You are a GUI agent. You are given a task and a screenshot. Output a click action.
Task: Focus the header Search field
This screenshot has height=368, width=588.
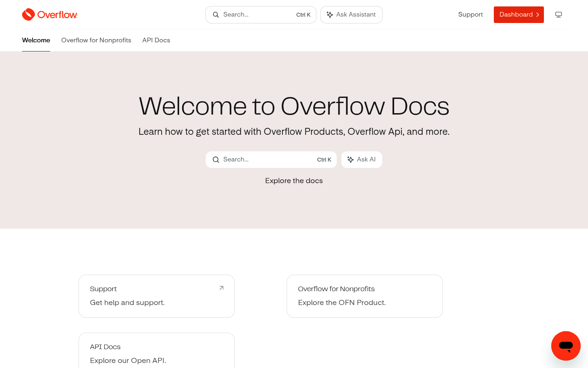(x=261, y=15)
